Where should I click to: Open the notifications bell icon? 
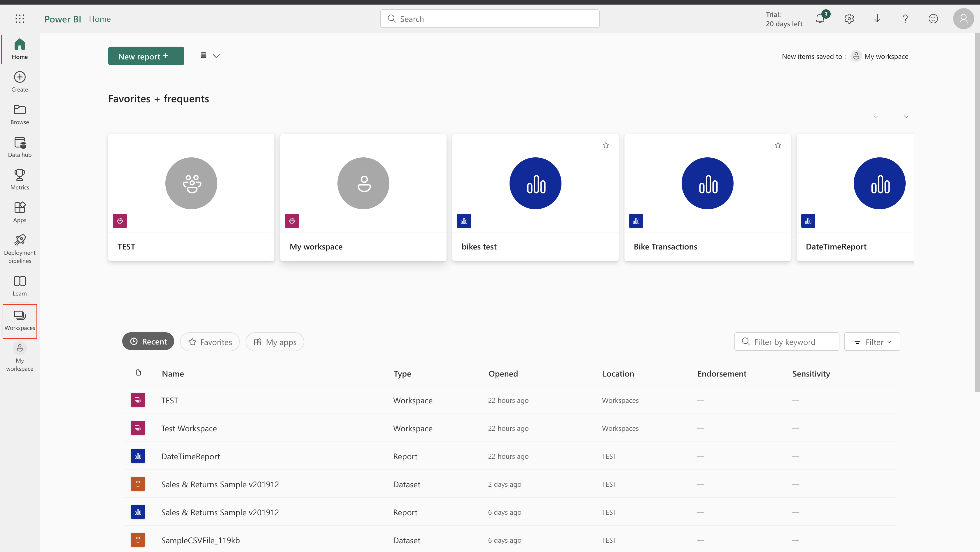820,19
